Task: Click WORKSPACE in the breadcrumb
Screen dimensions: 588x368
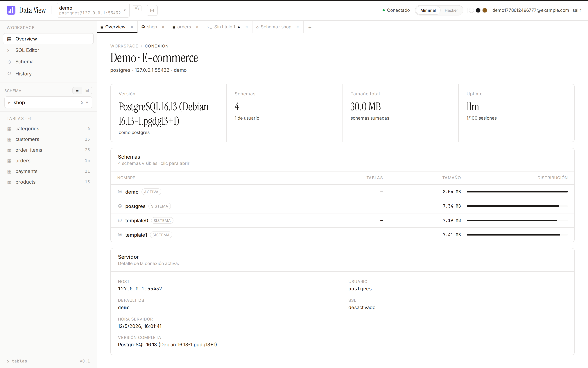Action: click(124, 46)
